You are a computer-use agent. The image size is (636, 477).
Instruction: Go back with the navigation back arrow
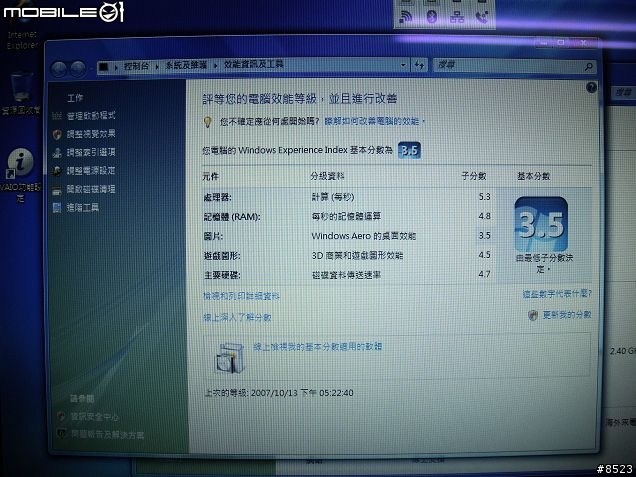click(59, 69)
